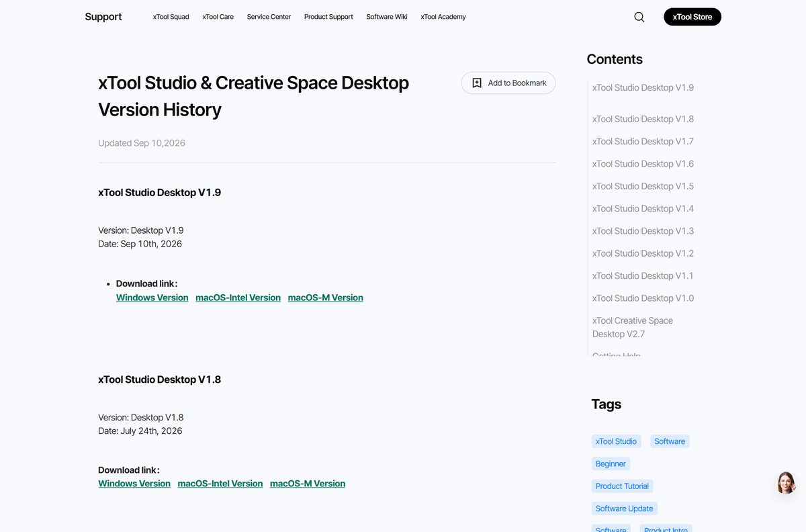Screen dimensions: 806x532
Task: Download V1.9 Windows Version
Action: 152,298
